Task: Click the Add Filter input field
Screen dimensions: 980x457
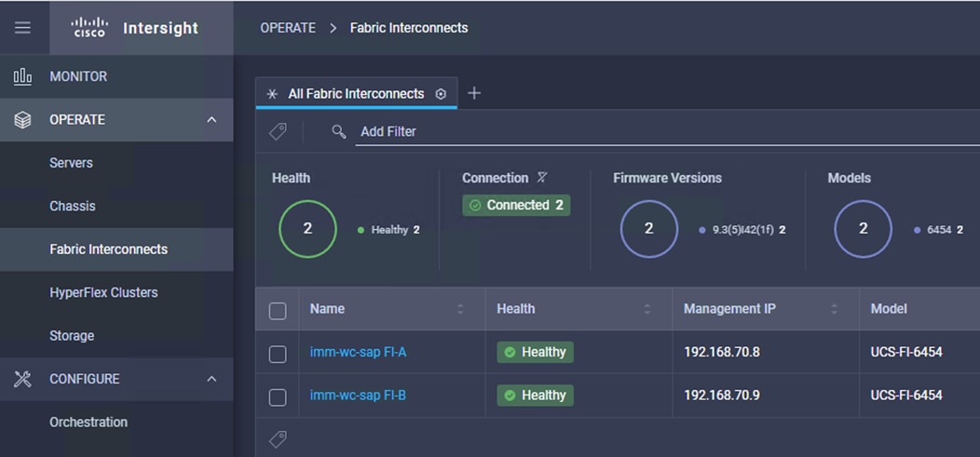Action: (668, 132)
